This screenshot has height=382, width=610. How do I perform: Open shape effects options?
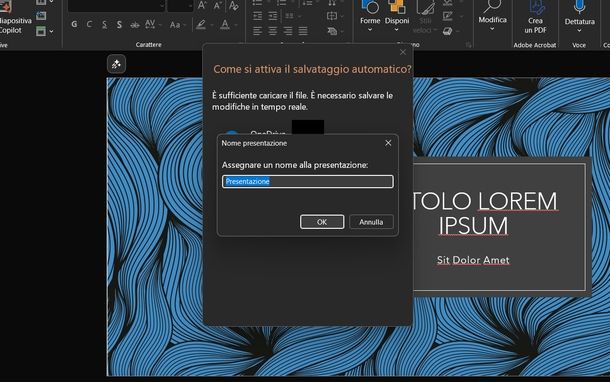pos(448,31)
